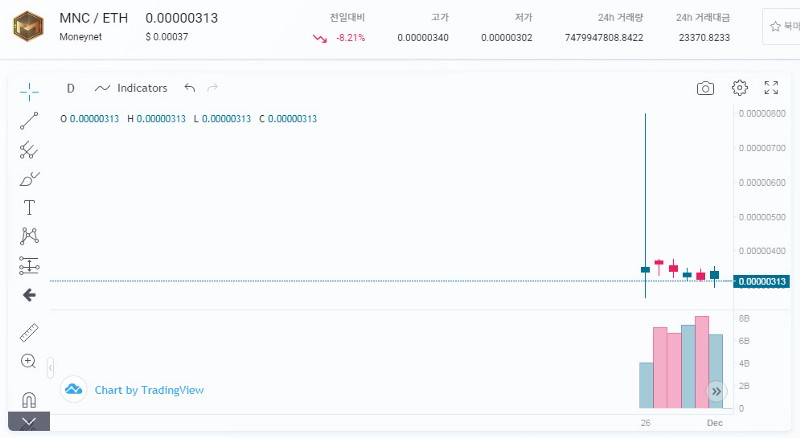This screenshot has height=438, width=800.
Task: Choose the pitchfork drawing tool
Action: [x=29, y=150]
